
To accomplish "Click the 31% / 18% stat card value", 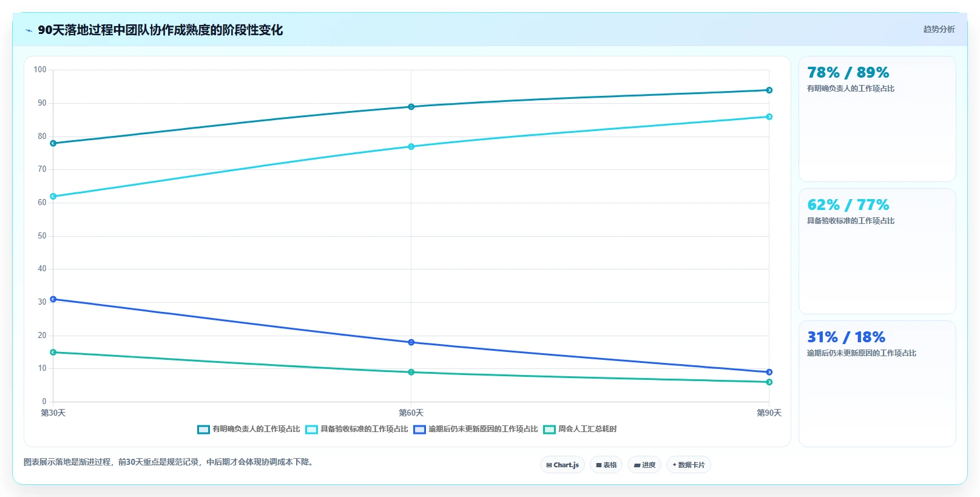I will pyautogui.click(x=846, y=337).
